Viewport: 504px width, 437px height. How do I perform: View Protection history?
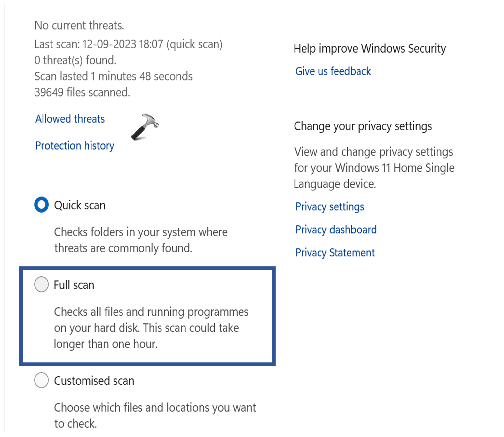point(75,146)
